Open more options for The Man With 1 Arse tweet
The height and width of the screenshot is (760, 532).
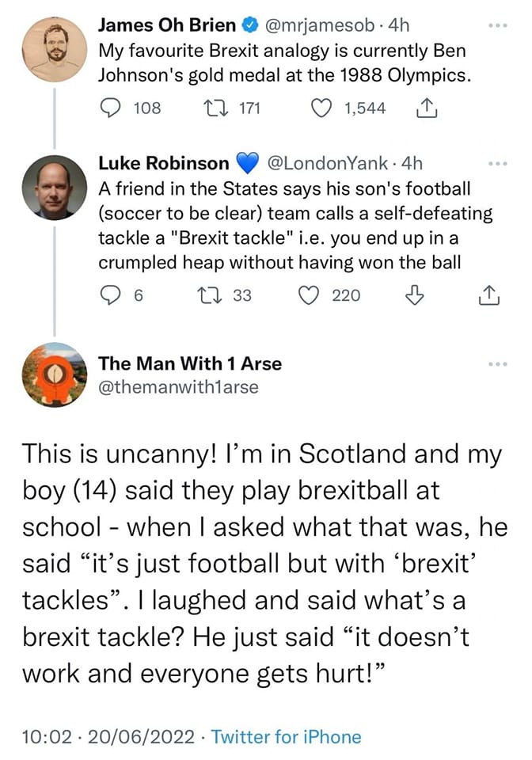[497, 365]
